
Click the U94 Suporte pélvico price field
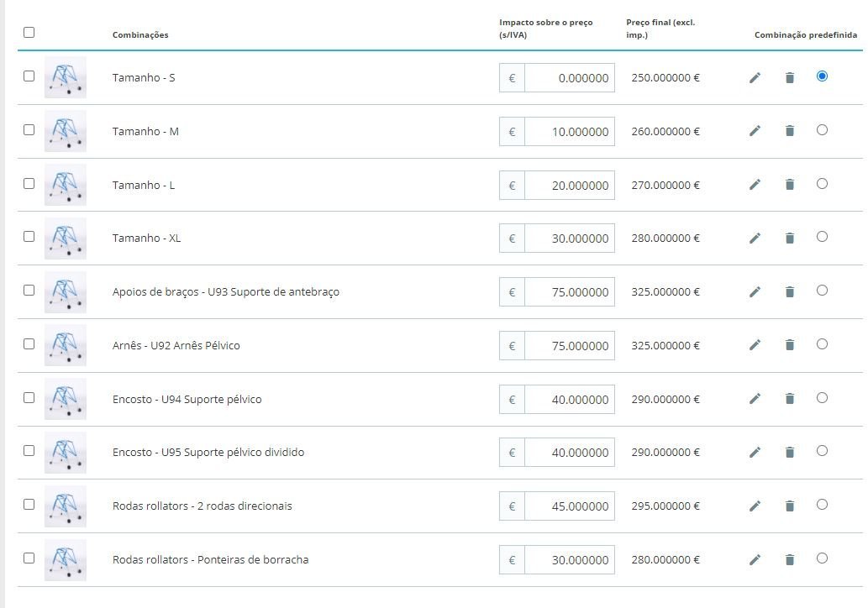point(570,400)
